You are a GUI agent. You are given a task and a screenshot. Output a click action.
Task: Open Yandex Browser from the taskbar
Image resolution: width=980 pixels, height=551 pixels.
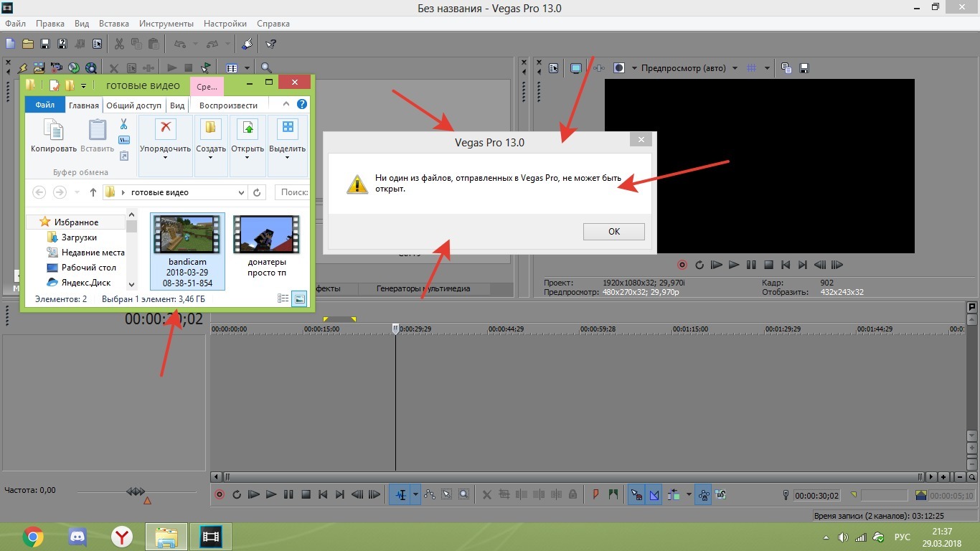pyautogui.click(x=122, y=536)
